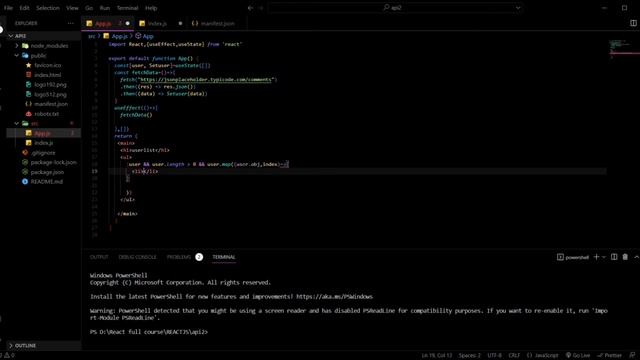Image resolution: width=640 pixels, height=360 pixels.
Task: Open the .gitignore file
Action: (x=43, y=153)
